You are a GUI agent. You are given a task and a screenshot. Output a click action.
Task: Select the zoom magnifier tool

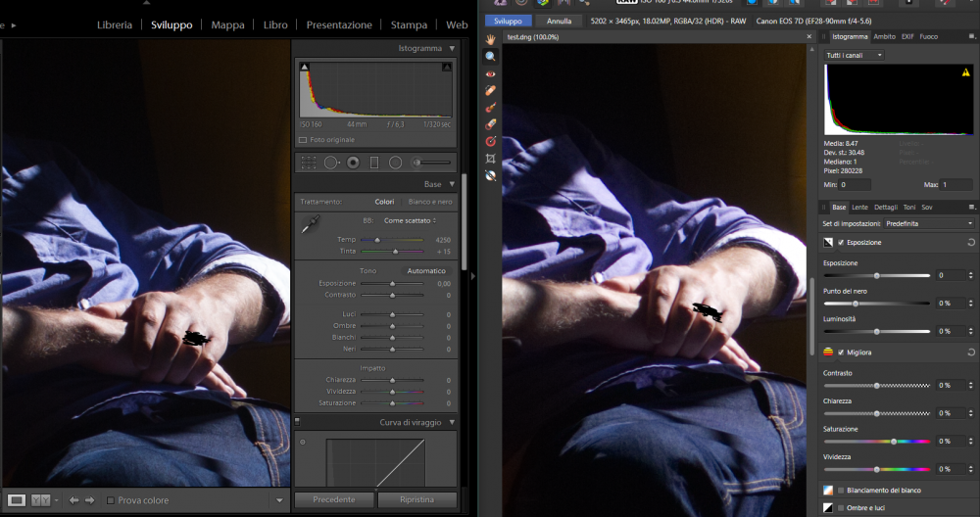(490, 57)
